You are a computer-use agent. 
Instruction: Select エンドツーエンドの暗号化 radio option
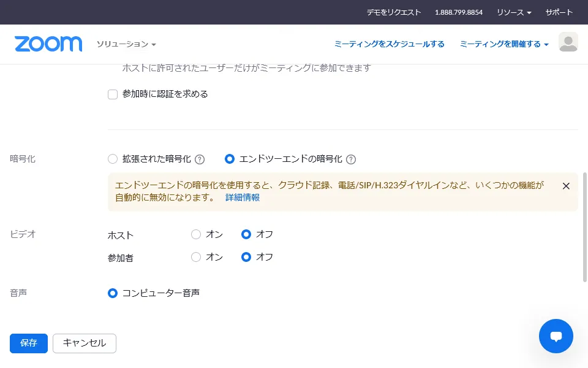pos(230,159)
